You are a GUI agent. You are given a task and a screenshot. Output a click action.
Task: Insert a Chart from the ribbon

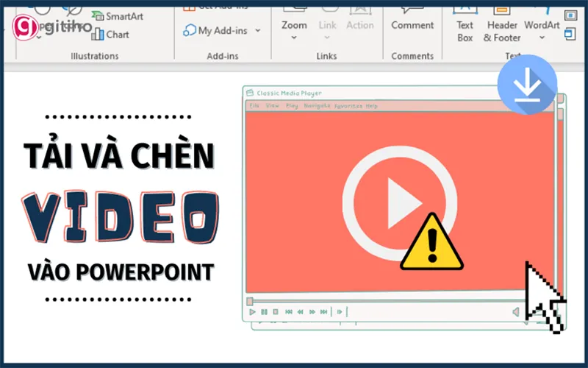[110, 35]
